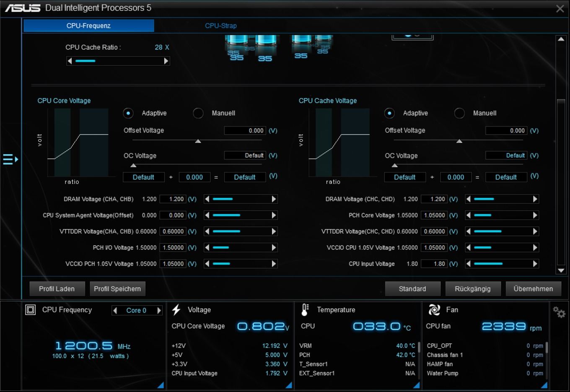
Task: Select Adaptive mode for CPU Core Voltage
Action: pos(128,113)
